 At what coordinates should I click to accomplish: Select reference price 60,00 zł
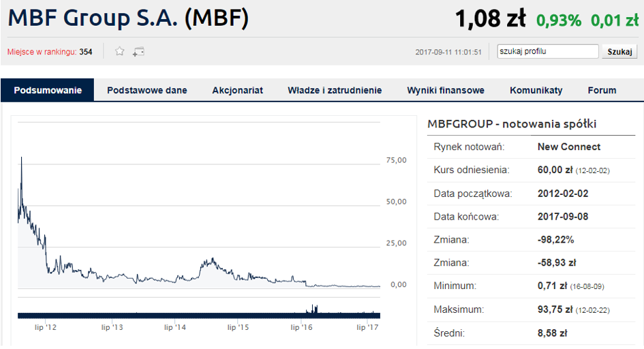pyautogui.click(x=555, y=170)
